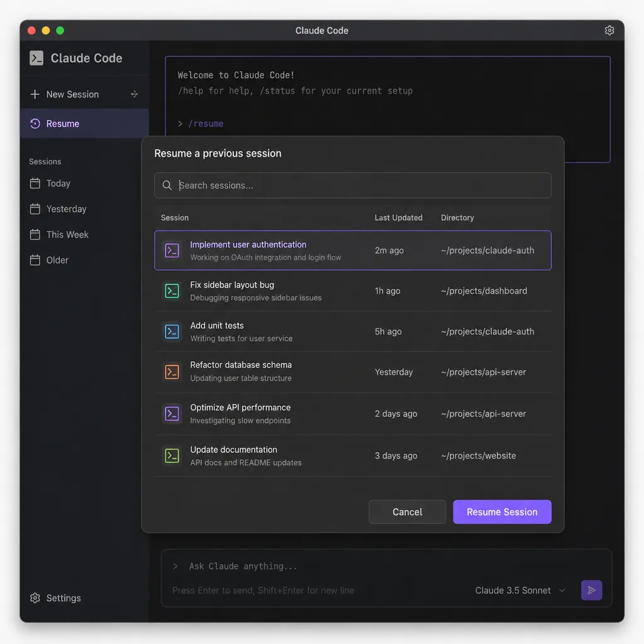Click purple terminal icon for Optimize API performance

coord(172,414)
